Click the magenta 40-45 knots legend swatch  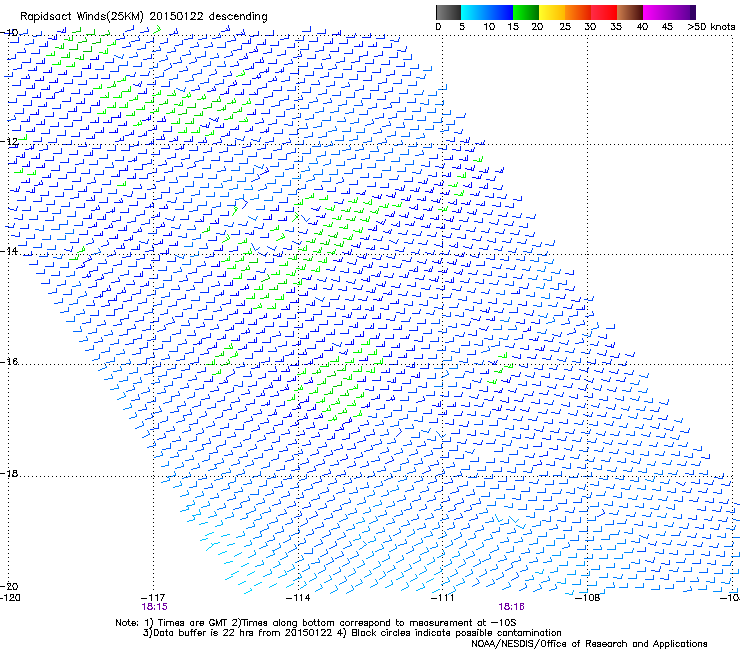[x=656, y=12]
